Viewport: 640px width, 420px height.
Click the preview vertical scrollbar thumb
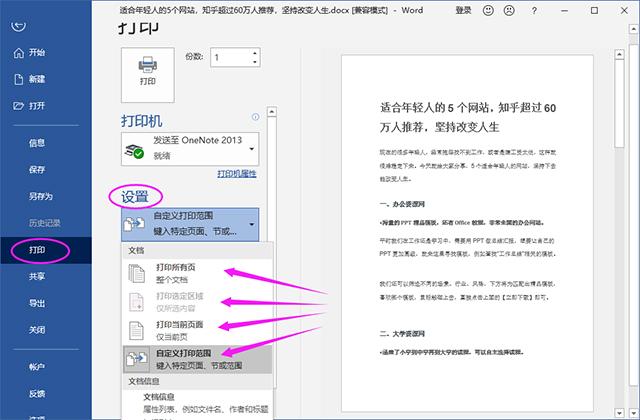click(620, 104)
